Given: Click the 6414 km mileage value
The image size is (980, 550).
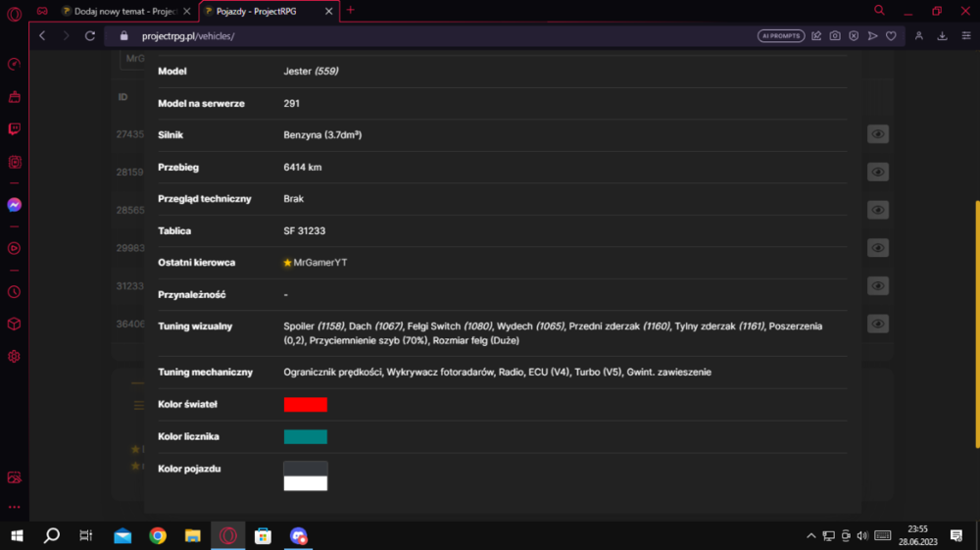Looking at the screenshot, I should coord(303,168).
